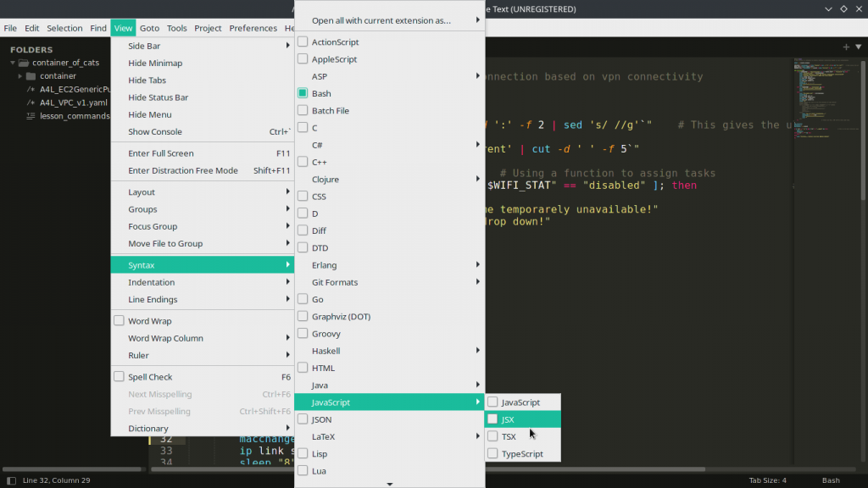Click the minimap code preview

[x=820, y=93]
